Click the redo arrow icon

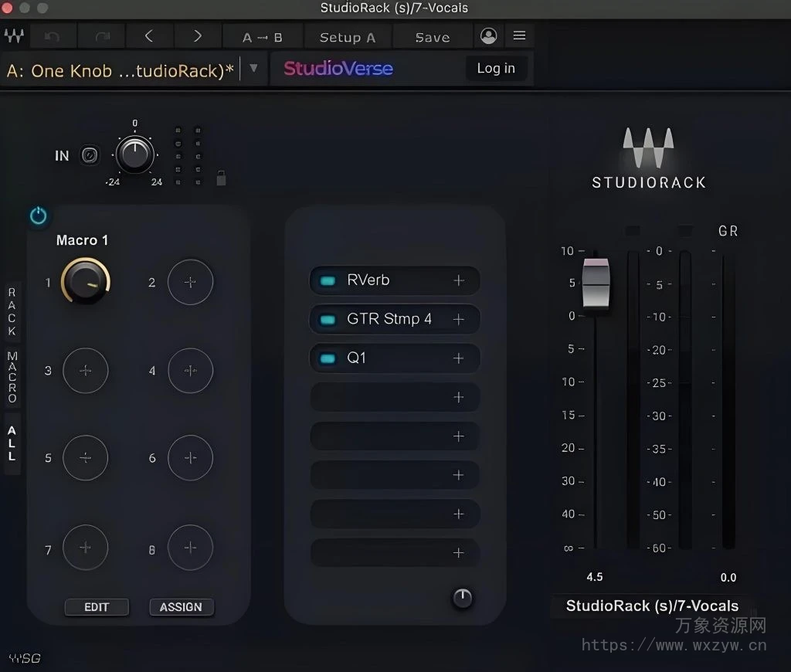(101, 36)
